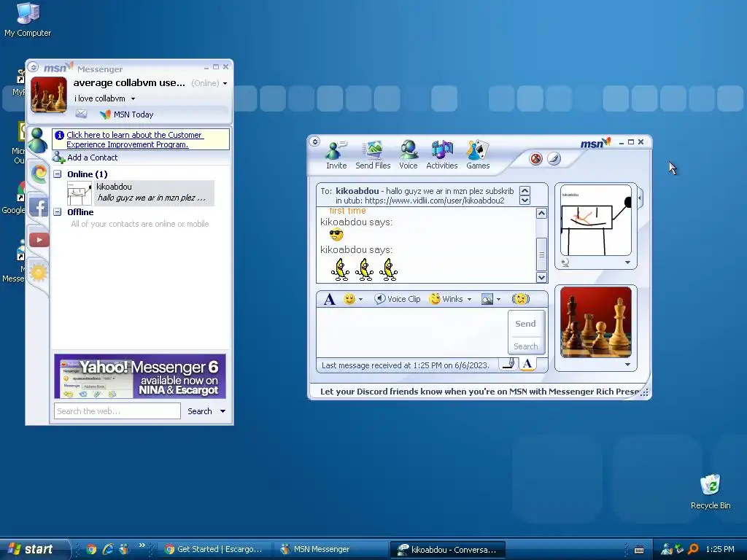Hide display pictures using side arrow
Viewport: 747px width, 560px height.
coord(640,197)
